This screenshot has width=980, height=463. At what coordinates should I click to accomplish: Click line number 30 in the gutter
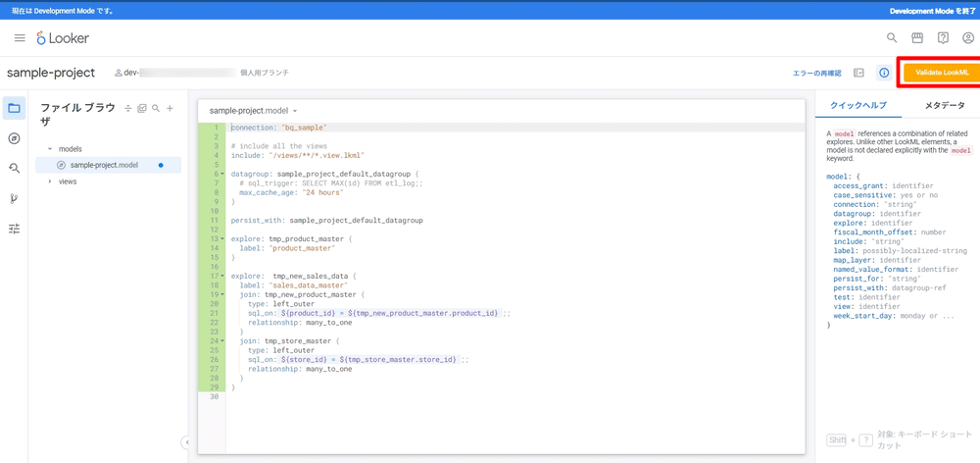[x=215, y=396]
